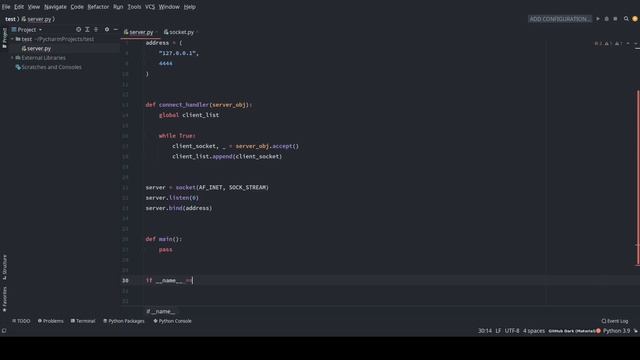
Task: Toggle the Project side tool window
Action: pos(4,38)
